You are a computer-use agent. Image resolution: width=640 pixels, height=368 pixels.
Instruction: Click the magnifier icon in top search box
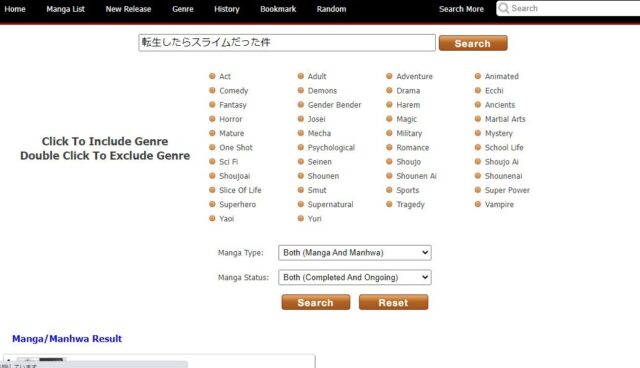click(504, 8)
